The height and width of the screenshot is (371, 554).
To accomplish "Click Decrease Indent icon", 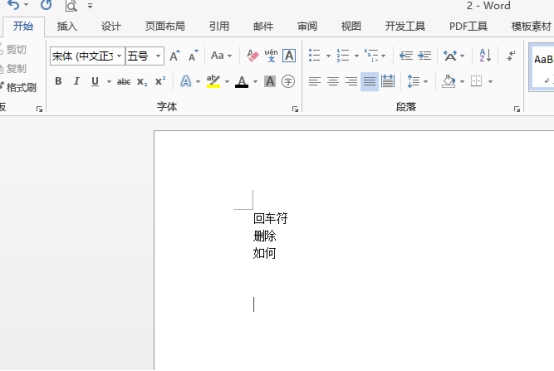I will point(406,56).
